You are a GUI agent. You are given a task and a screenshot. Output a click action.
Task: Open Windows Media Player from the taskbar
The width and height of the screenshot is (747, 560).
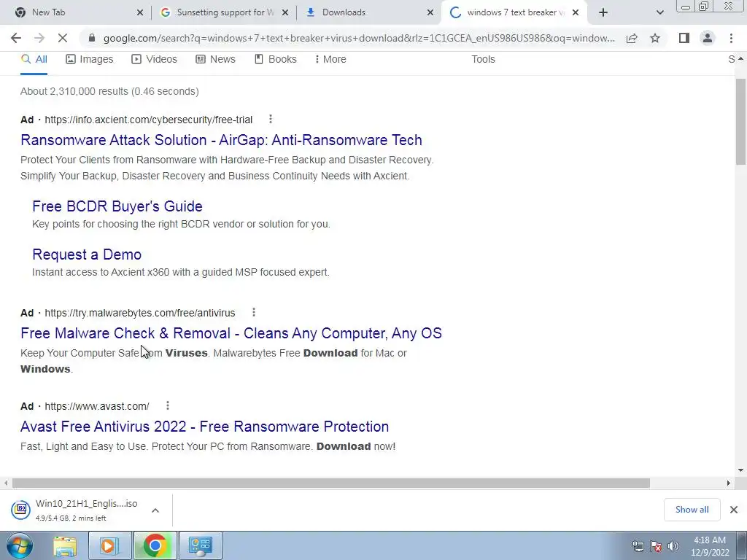pos(109,545)
